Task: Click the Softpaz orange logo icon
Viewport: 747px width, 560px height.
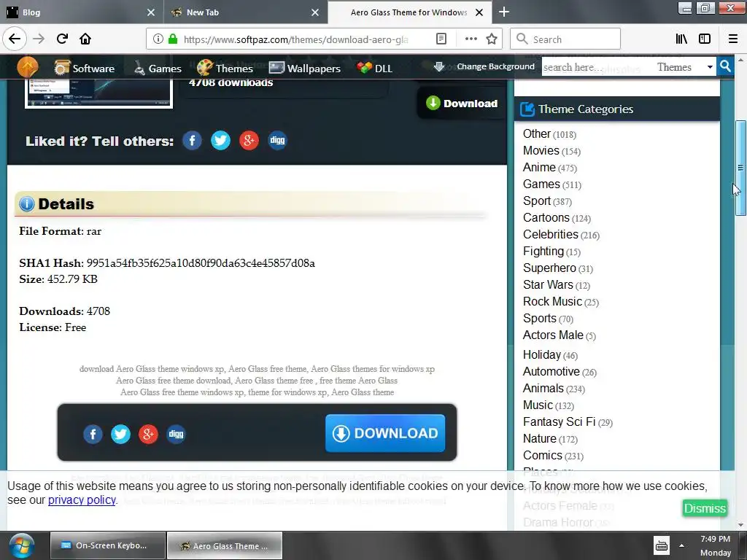Action: pos(28,67)
